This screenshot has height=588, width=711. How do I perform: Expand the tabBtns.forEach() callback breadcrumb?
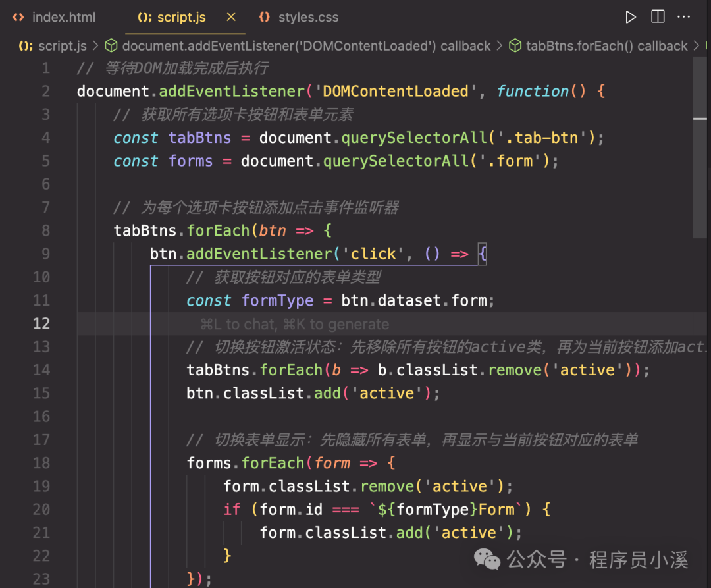606,46
